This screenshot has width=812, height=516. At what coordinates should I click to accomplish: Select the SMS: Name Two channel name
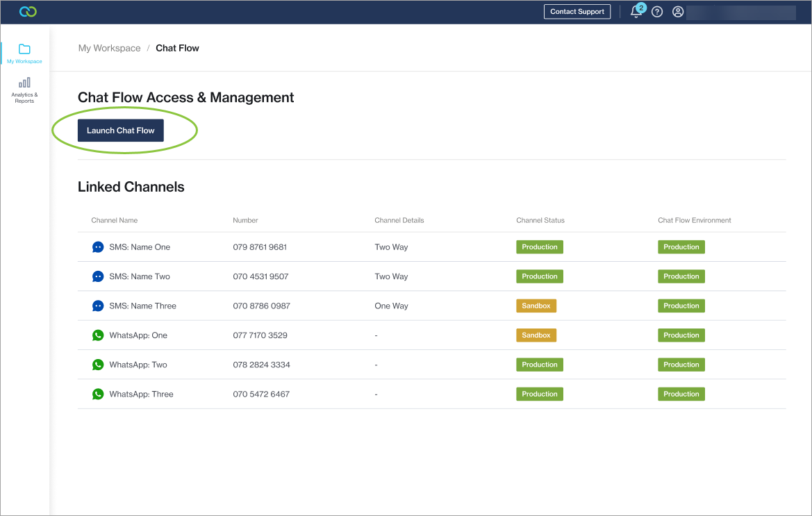point(140,277)
